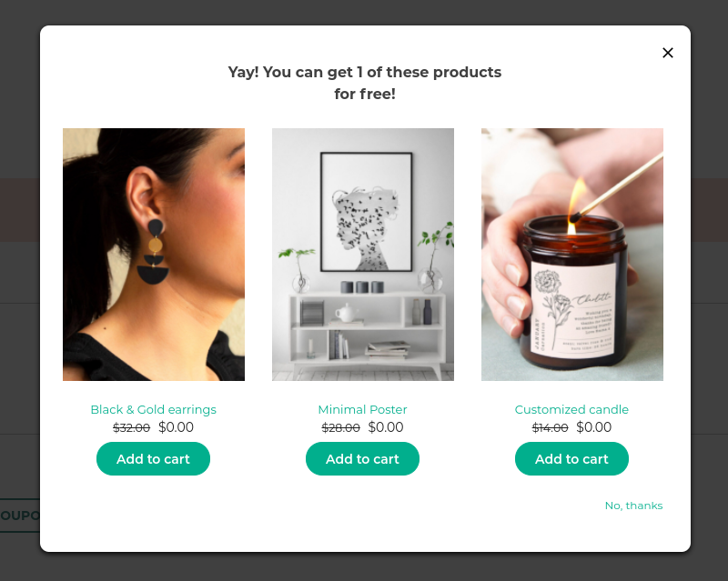Open the Minimal Poster product image
Screen dimensions: 728x581
click(x=363, y=255)
